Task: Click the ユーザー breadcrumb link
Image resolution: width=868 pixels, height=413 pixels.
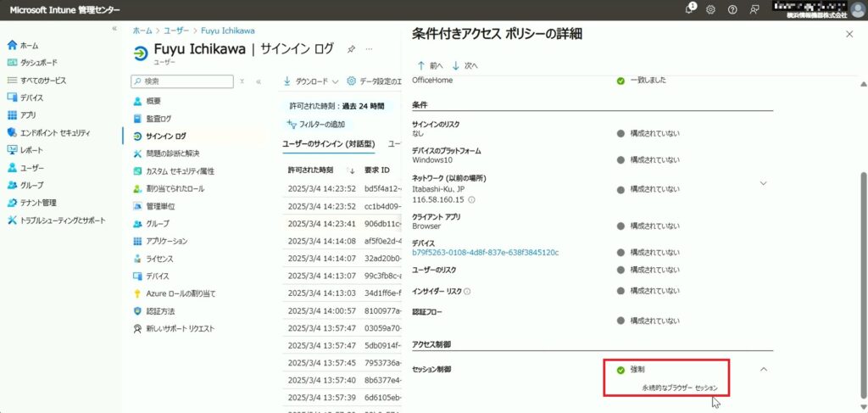Action: [176, 31]
